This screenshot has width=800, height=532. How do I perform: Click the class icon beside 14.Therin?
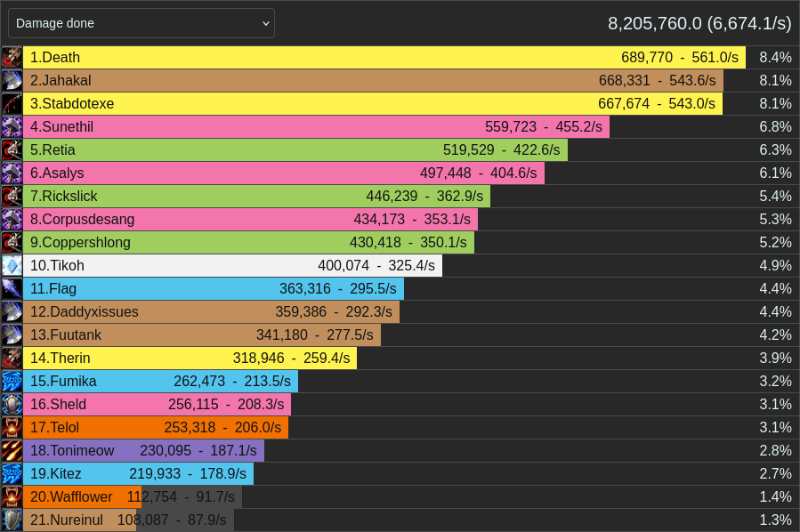(12, 358)
